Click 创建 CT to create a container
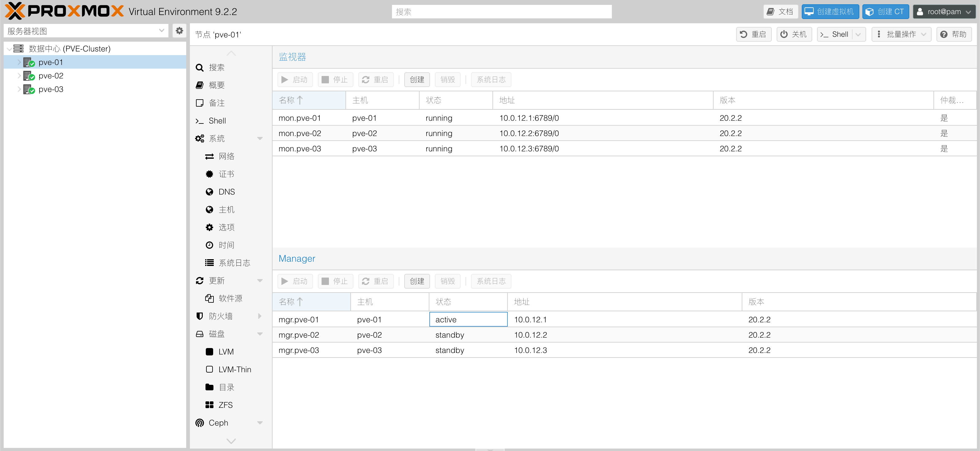980x451 pixels. pos(885,12)
